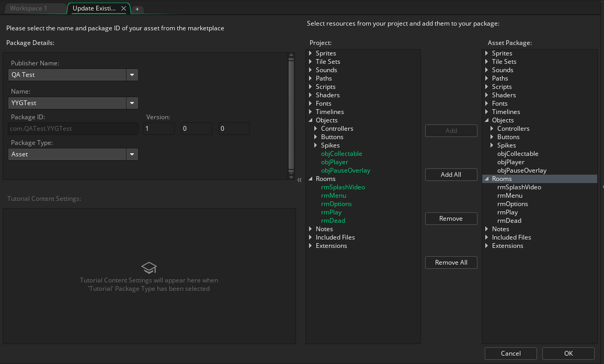Image resolution: width=604 pixels, height=364 pixels.
Task: Expand Spikes folder in Project tree
Action: [x=316, y=145]
